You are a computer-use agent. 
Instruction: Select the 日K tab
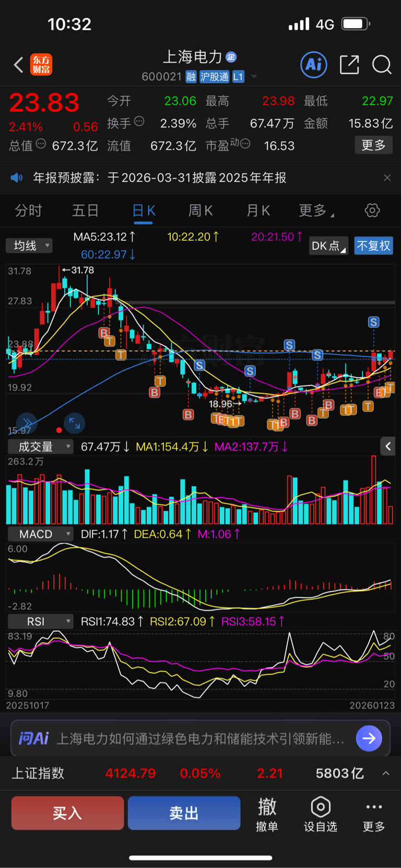[x=144, y=211]
